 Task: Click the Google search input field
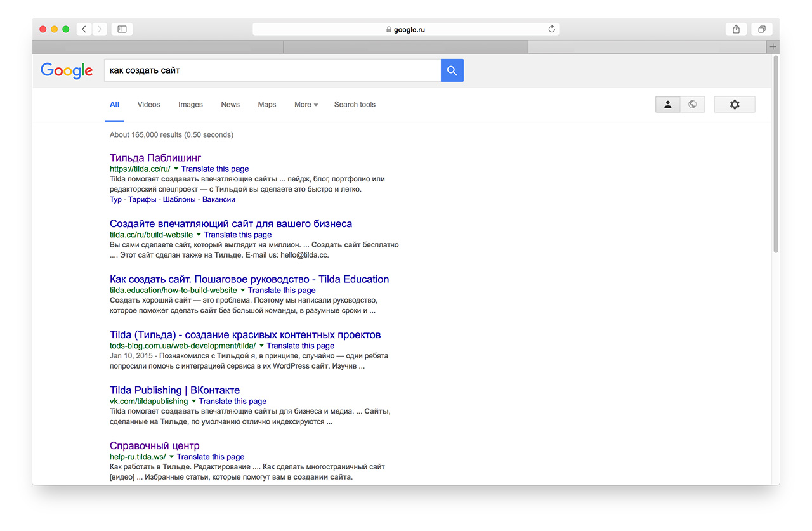coord(272,70)
